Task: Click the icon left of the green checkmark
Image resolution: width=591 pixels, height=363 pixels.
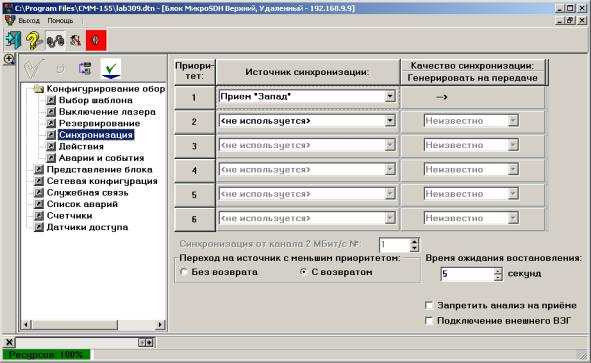Action: pos(85,69)
